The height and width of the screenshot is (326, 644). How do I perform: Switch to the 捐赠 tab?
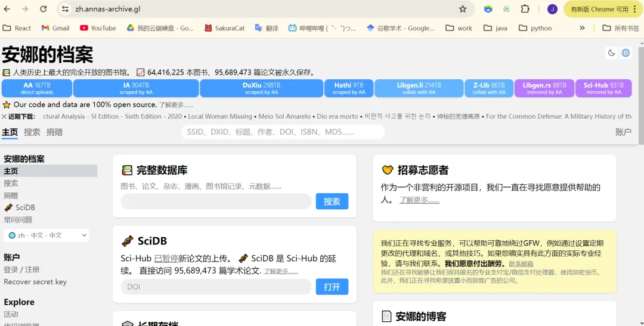point(54,132)
